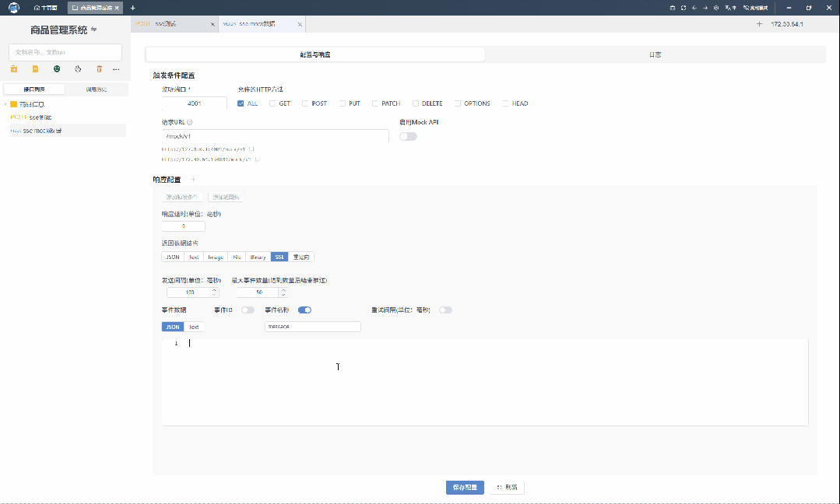840x504 pixels.
Task: Click the refresh icon in the title bar
Action: tap(684, 8)
